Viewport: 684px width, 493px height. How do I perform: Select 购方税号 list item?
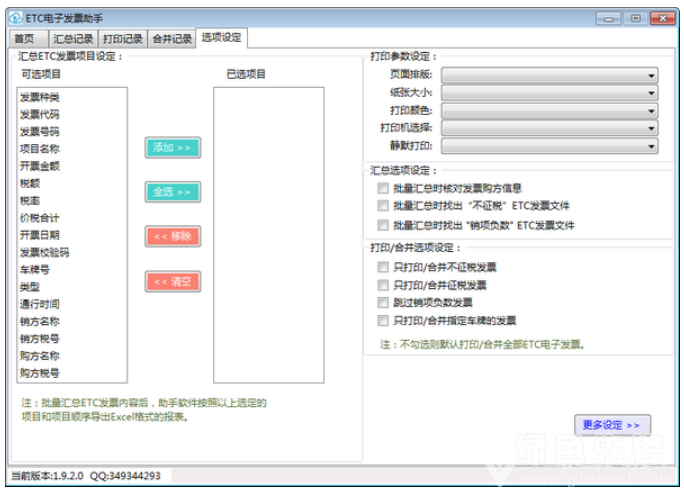(x=40, y=373)
